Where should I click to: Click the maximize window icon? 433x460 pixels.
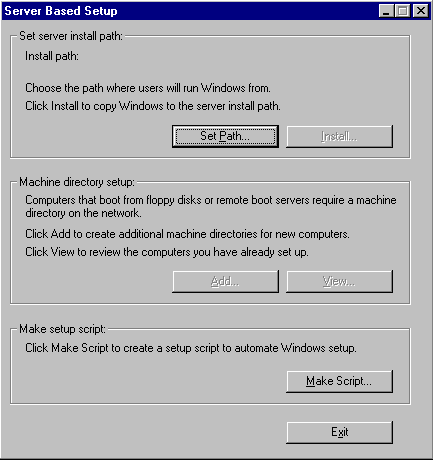(x=402, y=11)
